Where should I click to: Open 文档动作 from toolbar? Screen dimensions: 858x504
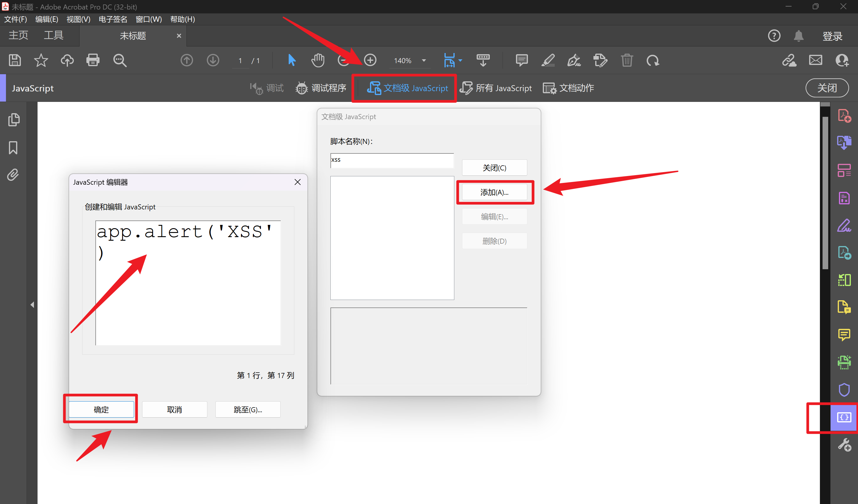point(568,88)
